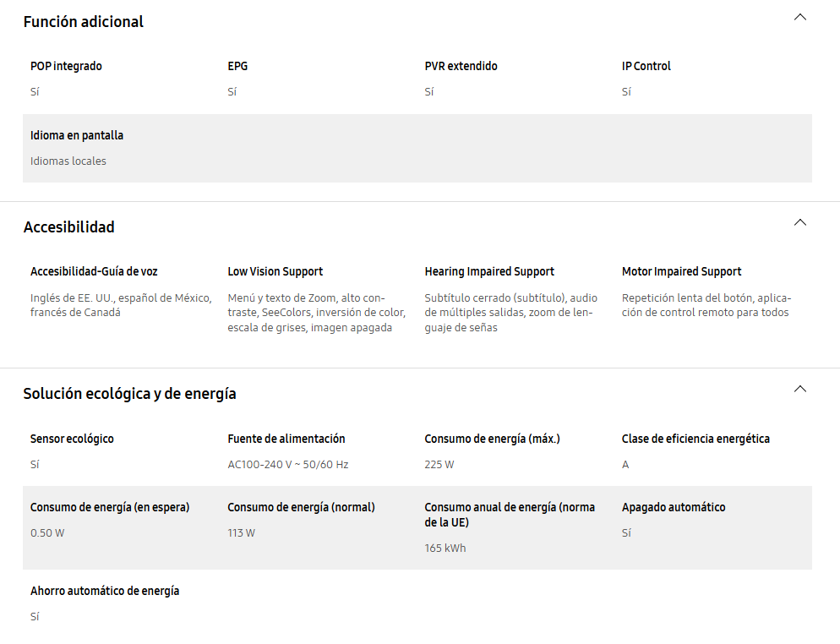The image size is (840, 644).
Task: Select the EPG spec label
Action: [x=237, y=66]
